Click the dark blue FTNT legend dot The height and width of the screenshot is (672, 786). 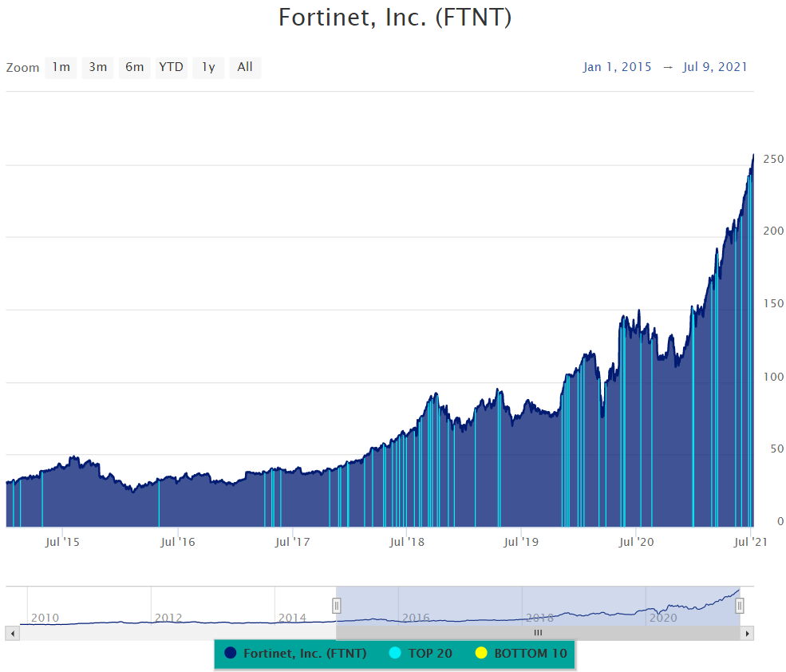coord(230,653)
